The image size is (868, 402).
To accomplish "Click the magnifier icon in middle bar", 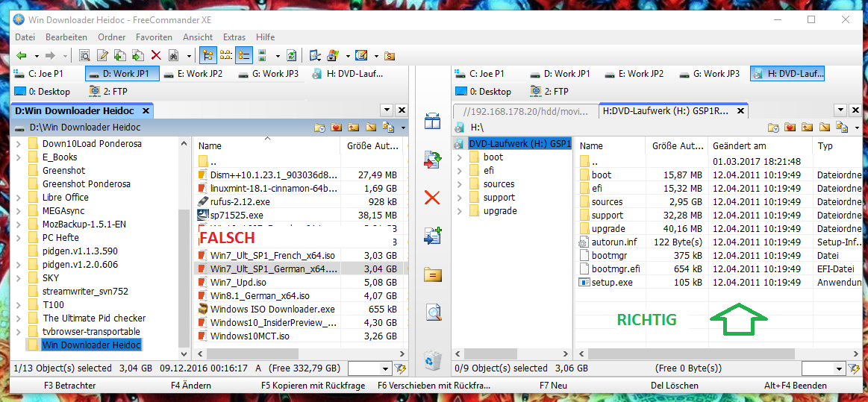I will tap(432, 313).
